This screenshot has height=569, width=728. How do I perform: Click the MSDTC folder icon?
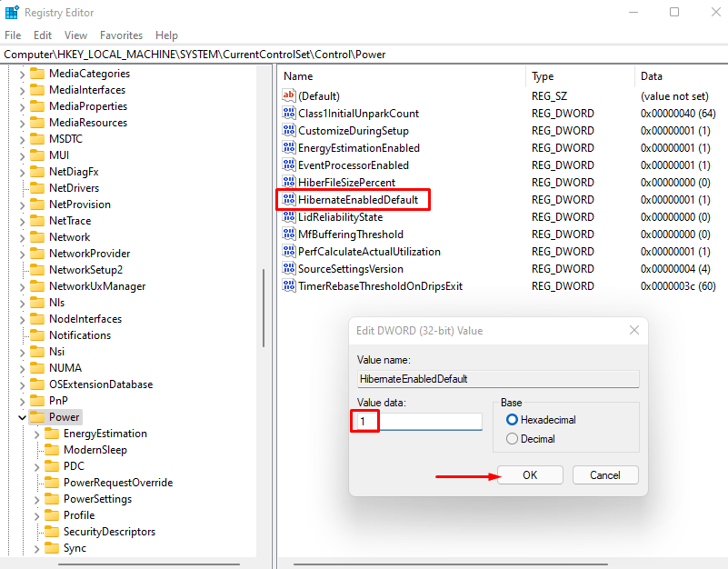(37, 139)
